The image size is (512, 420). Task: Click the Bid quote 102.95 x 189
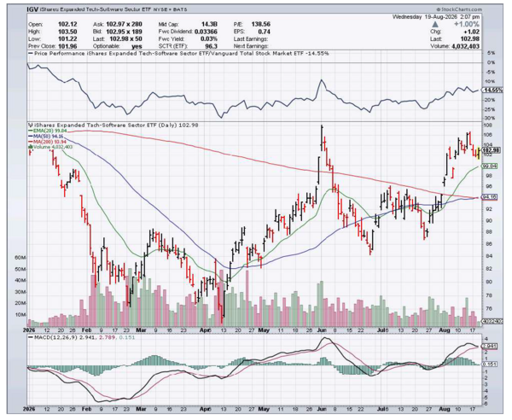pos(124,32)
